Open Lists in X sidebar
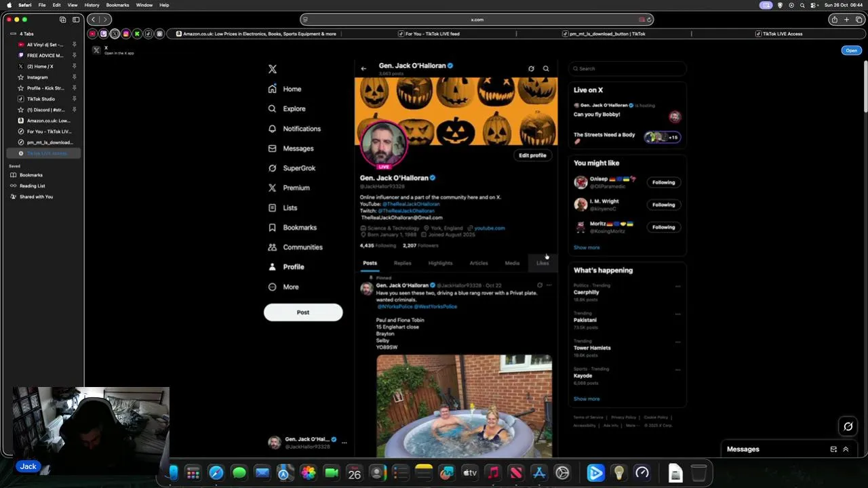868x488 pixels. click(x=283, y=208)
